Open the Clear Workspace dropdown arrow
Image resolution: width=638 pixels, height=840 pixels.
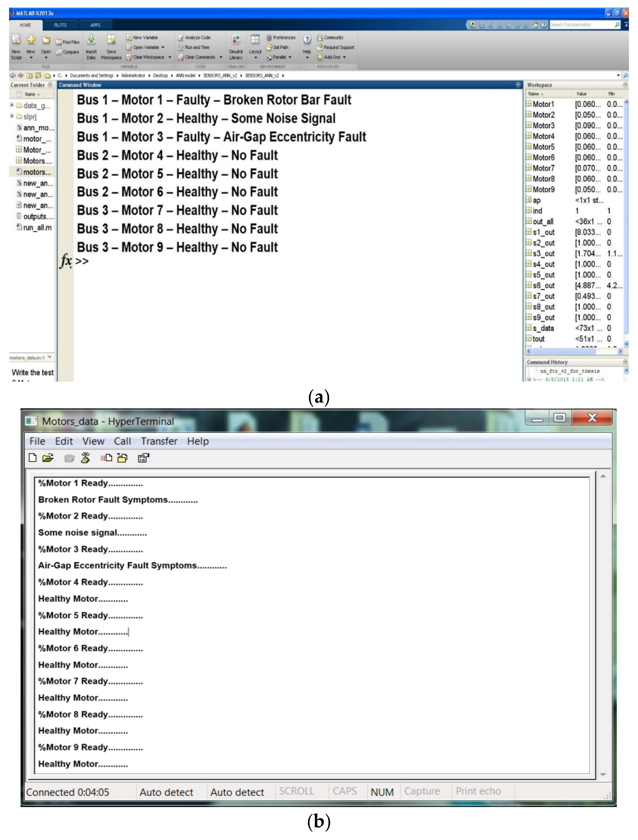click(170, 57)
